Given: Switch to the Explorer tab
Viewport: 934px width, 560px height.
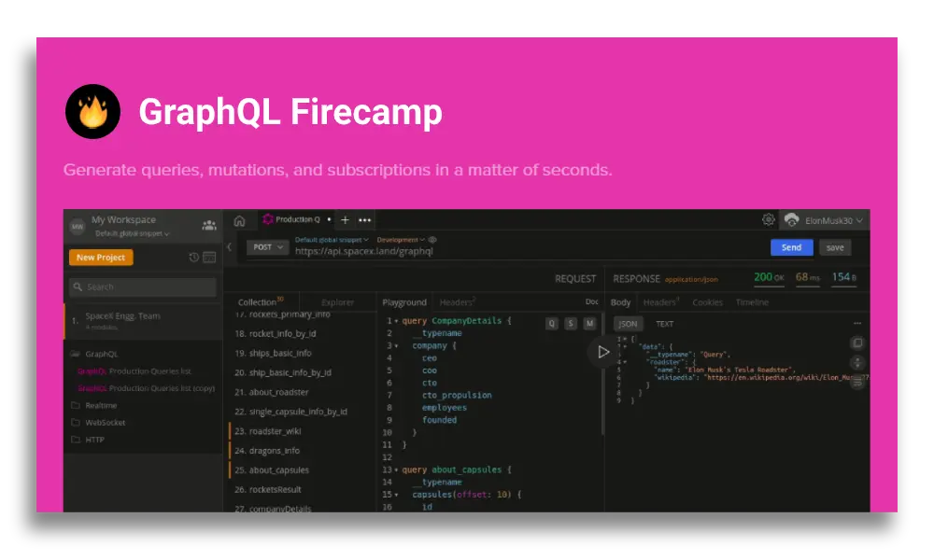Looking at the screenshot, I should [x=337, y=302].
